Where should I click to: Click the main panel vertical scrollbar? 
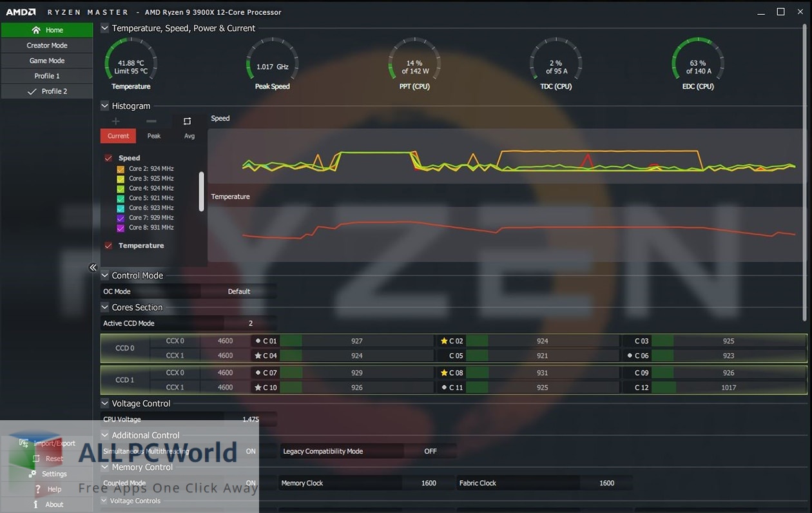pyautogui.click(x=806, y=171)
